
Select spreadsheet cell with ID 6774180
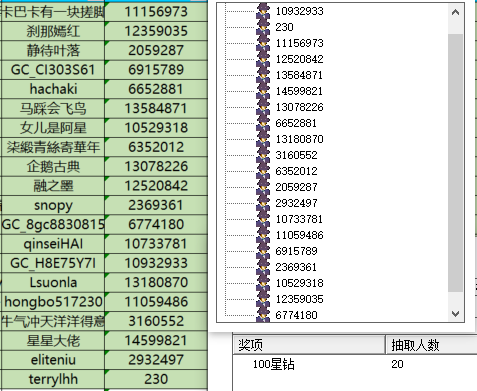coord(156,225)
